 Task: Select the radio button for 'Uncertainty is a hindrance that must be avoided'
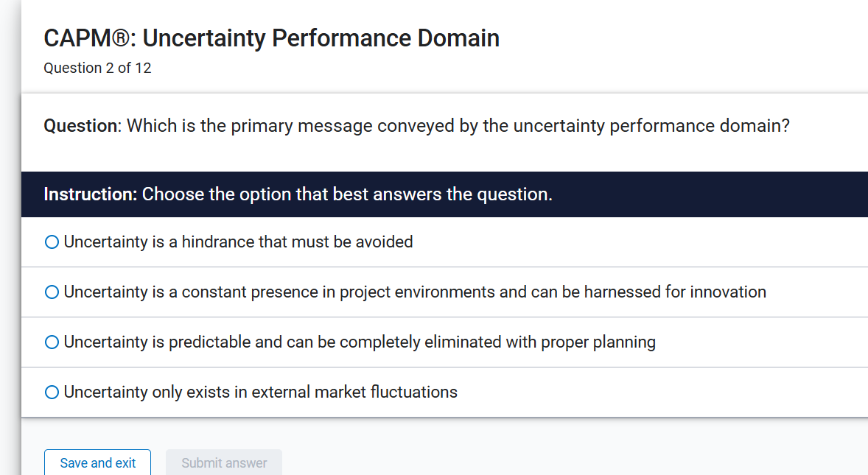pyautogui.click(x=51, y=241)
